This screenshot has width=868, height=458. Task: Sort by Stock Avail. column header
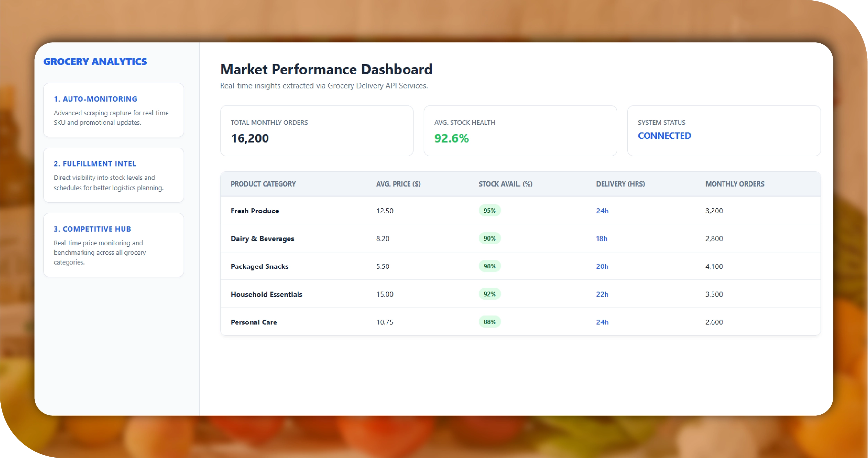tap(505, 184)
